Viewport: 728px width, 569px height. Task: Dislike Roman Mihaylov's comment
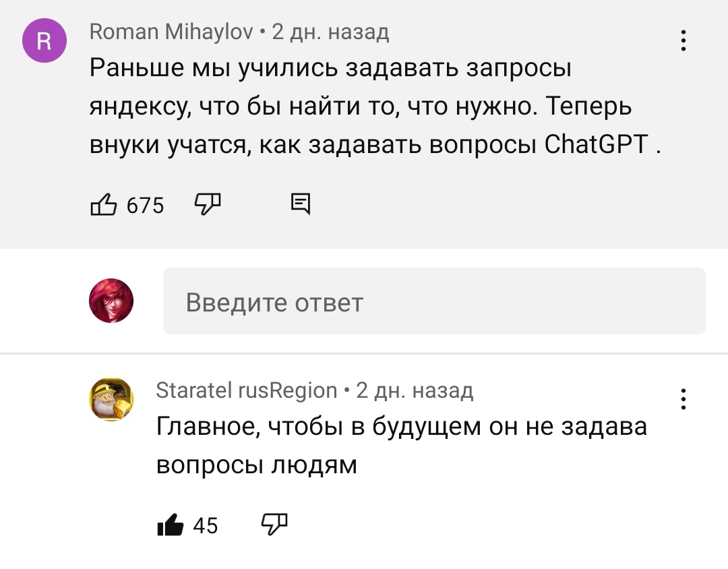pyautogui.click(x=207, y=204)
